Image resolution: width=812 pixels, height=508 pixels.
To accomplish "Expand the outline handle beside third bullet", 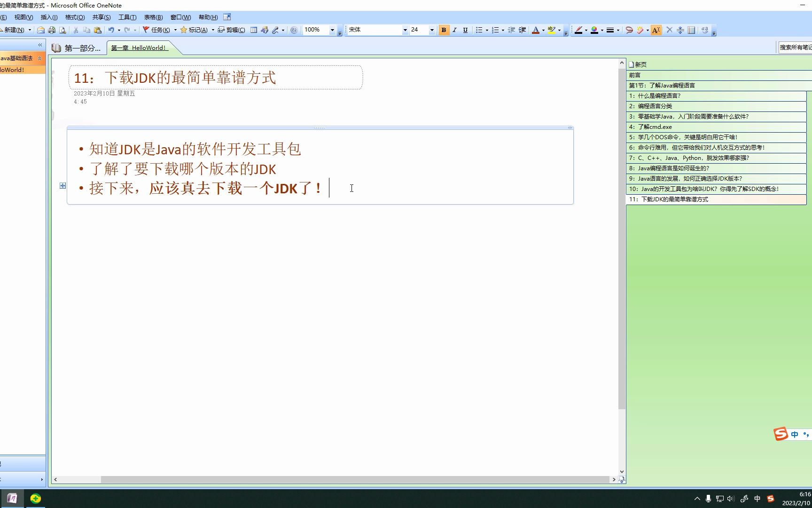I will pyautogui.click(x=62, y=186).
